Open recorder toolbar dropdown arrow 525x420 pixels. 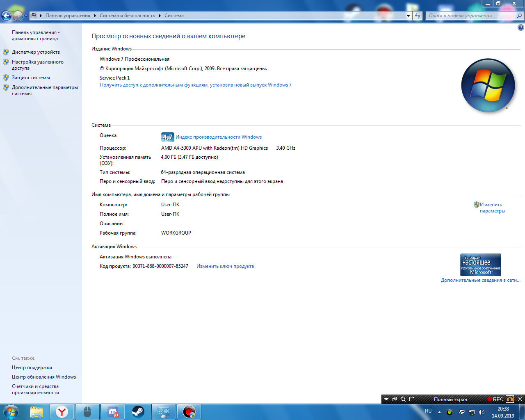[x=386, y=399]
